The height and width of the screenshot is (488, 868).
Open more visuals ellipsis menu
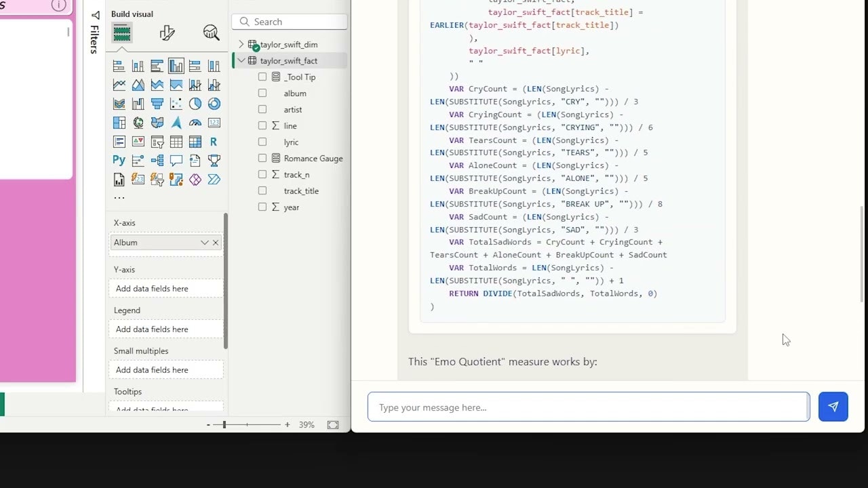click(x=119, y=198)
